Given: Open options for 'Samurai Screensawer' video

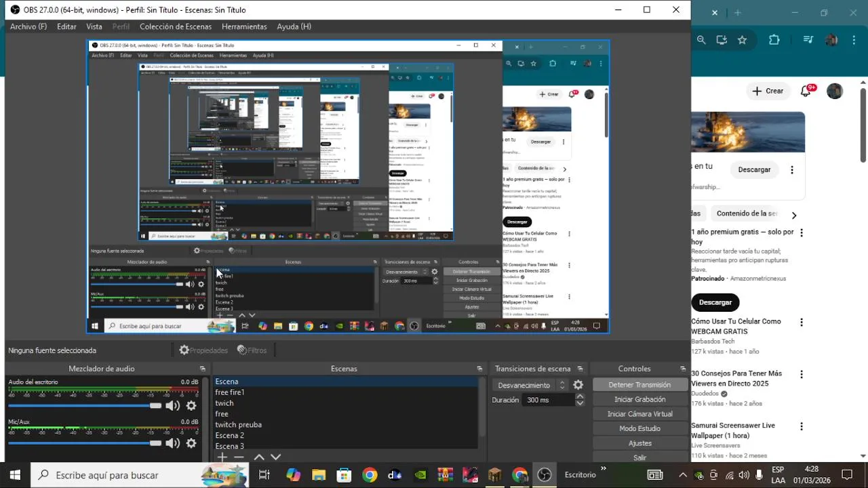Looking at the screenshot, I should click(802, 426).
